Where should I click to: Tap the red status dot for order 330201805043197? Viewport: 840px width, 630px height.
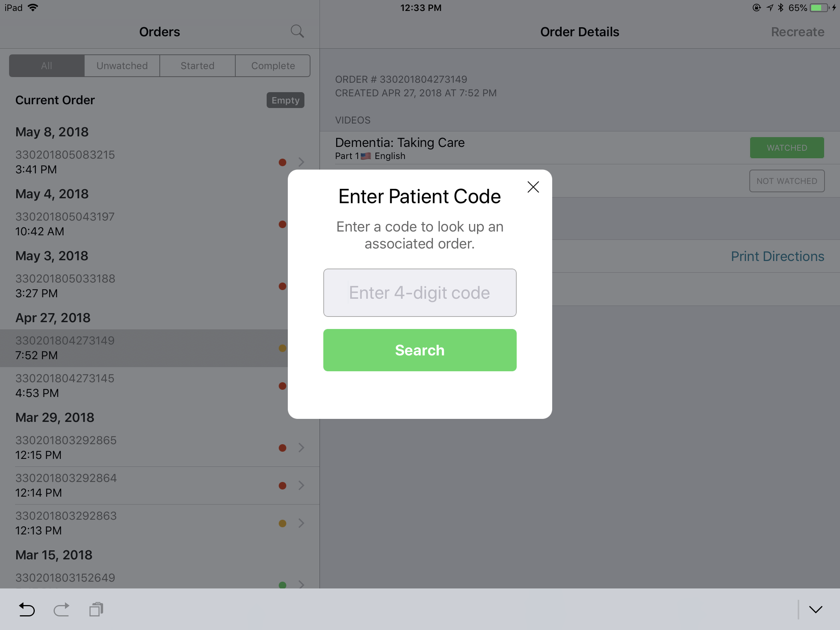(x=282, y=224)
